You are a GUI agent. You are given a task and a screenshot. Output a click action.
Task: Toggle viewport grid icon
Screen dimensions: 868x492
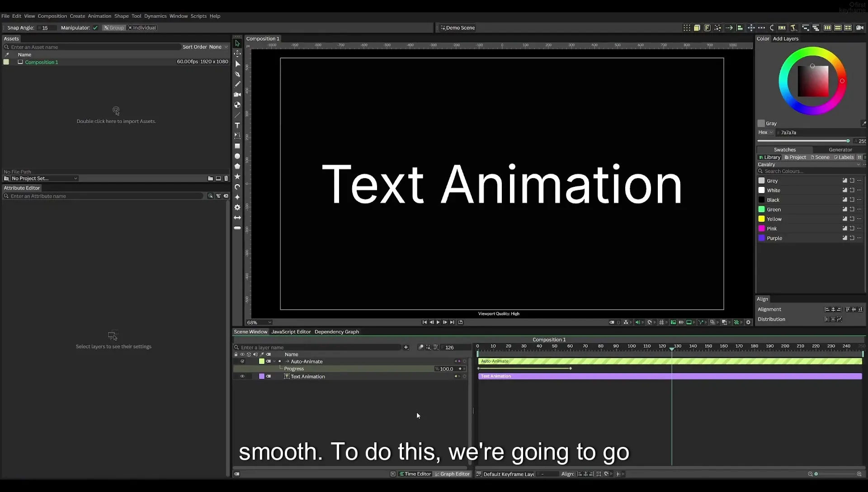click(x=661, y=322)
